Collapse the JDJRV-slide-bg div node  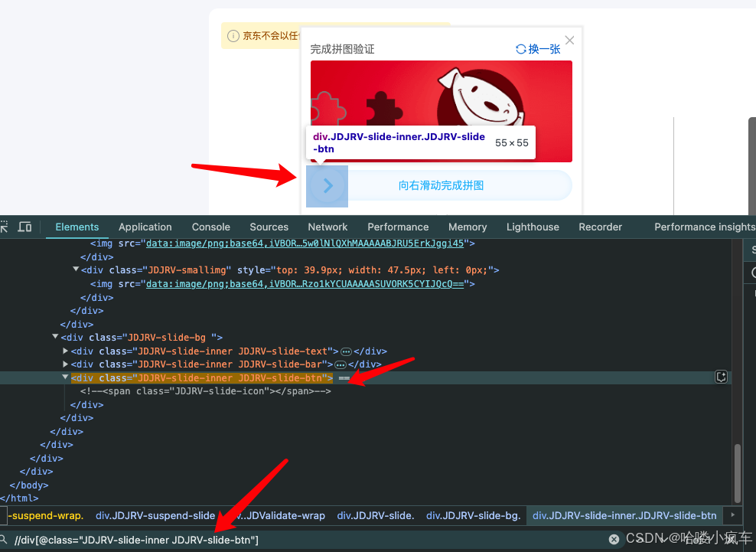tap(55, 336)
